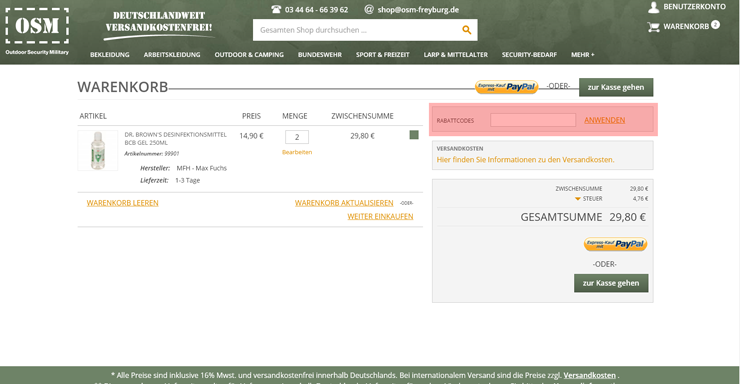Open the Warenkorb header link

coord(686,26)
